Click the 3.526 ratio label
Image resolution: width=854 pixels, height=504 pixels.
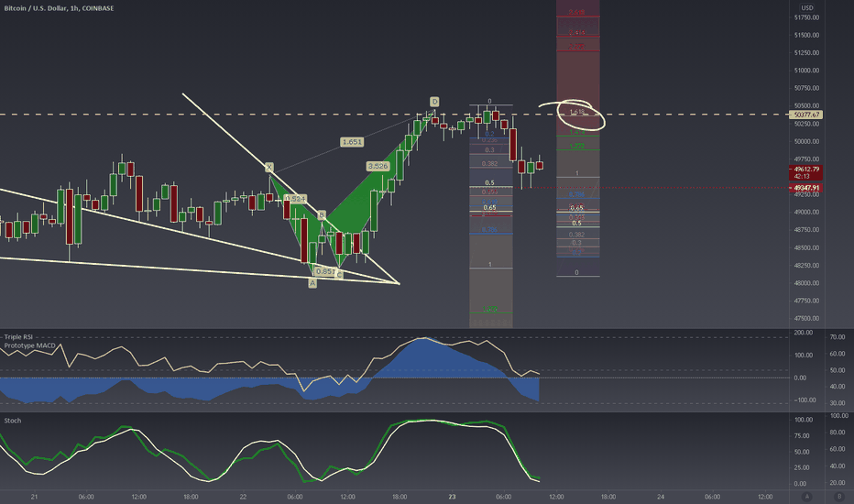[378, 166]
